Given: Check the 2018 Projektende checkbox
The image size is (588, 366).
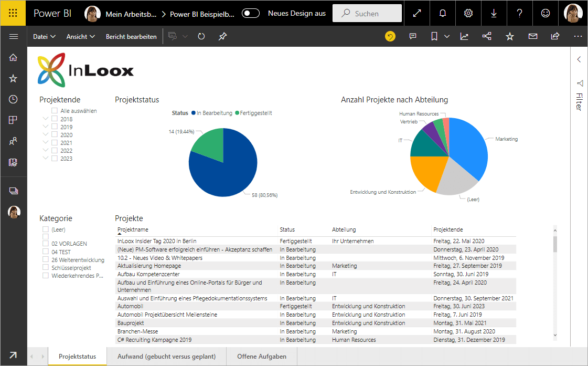Looking at the screenshot, I should click(55, 119).
